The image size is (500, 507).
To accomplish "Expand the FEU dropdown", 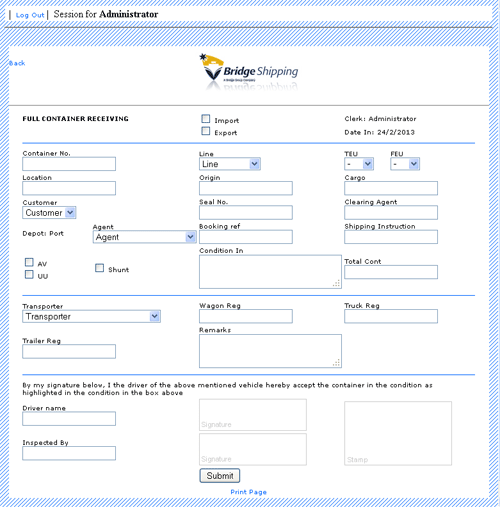I will click(405, 164).
